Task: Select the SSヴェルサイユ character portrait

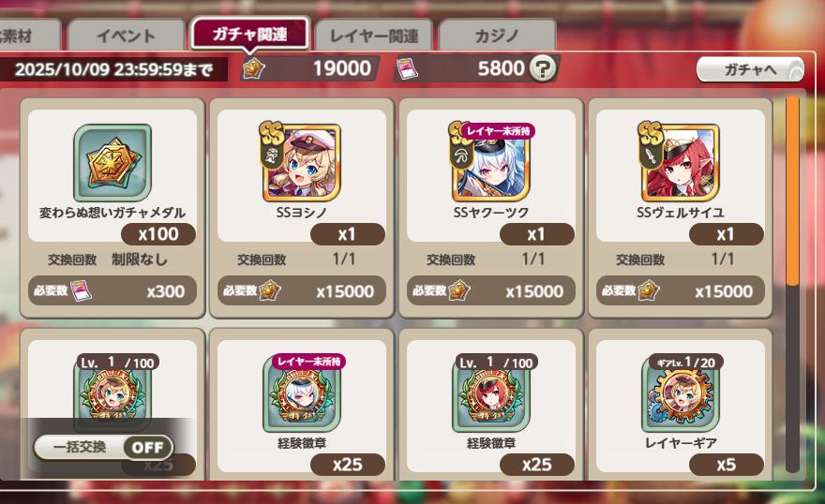Action: click(680, 162)
